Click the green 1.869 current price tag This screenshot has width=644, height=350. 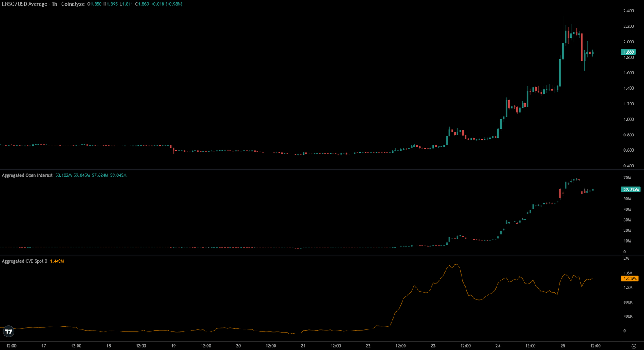click(x=628, y=52)
